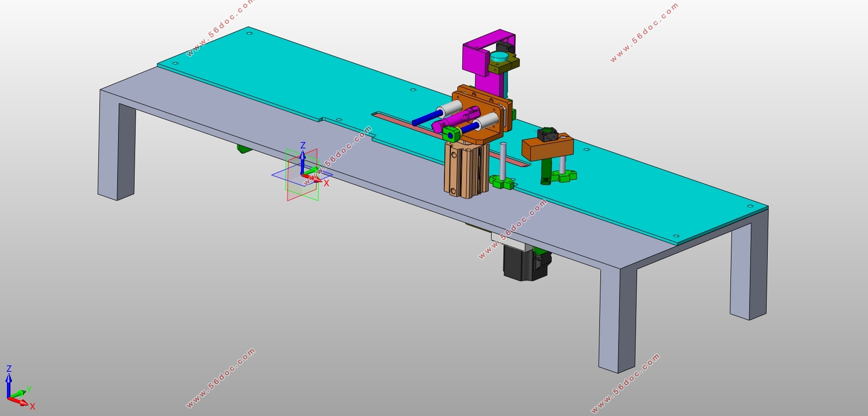
Task: Click the black sensor on the orange block
Action: (547, 134)
